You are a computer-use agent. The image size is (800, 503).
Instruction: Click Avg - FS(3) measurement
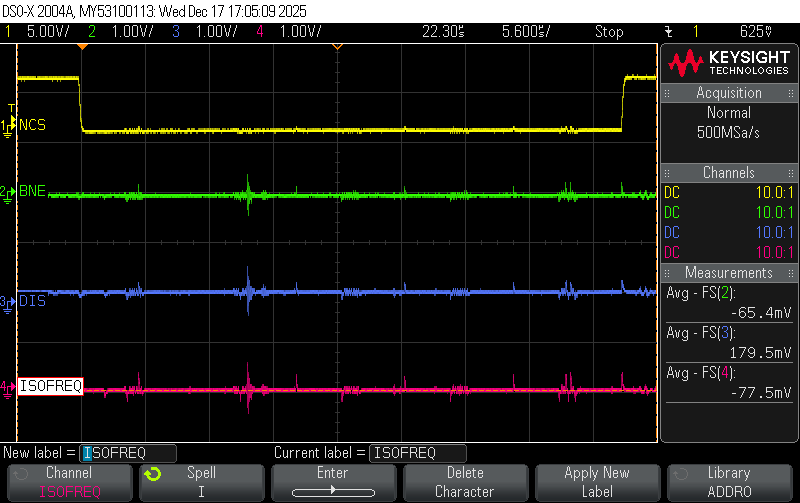(701, 333)
